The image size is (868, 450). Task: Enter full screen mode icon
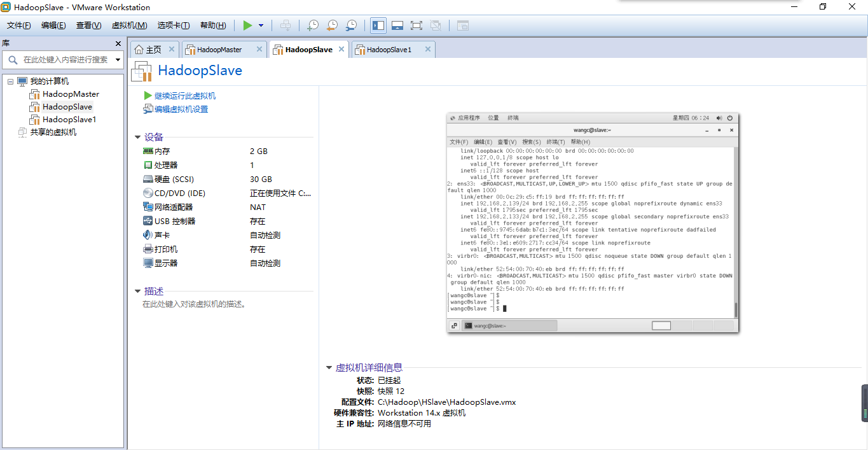click(x=417, y=25)
